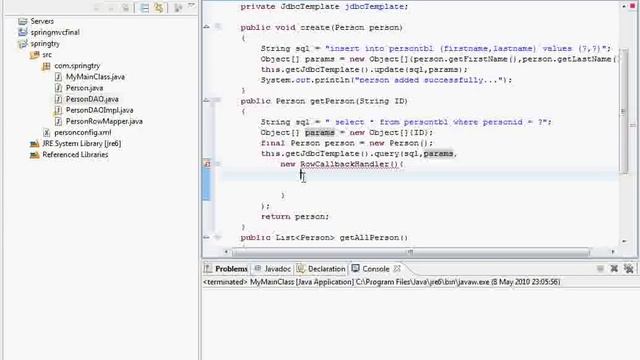Screen dimensions: 640x360
Task: Open Person.java from the tree
Action: [x=84, y=88]
